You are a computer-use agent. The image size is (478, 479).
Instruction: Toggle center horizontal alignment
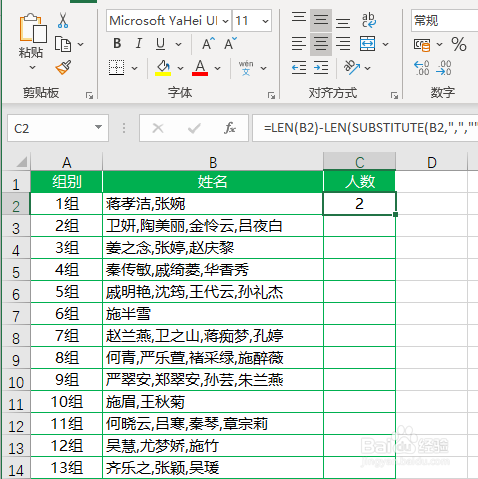[321, 44]
